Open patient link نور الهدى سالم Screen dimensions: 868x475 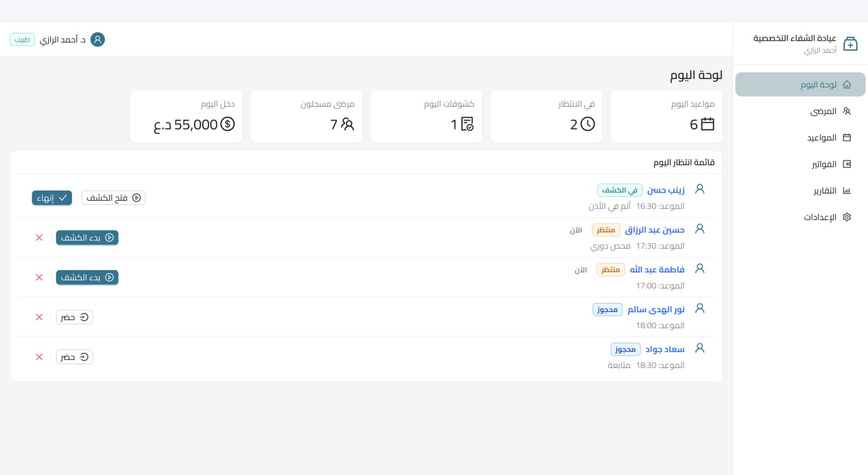click(656, 310)
